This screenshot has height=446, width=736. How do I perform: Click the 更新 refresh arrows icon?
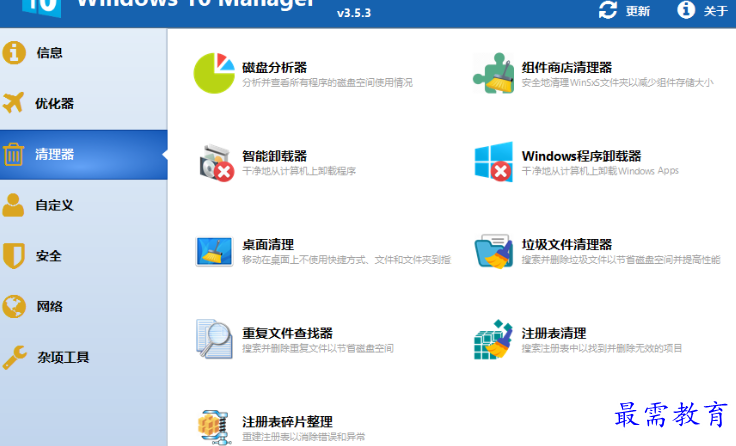pyautogui.click(x=607, y=10)
